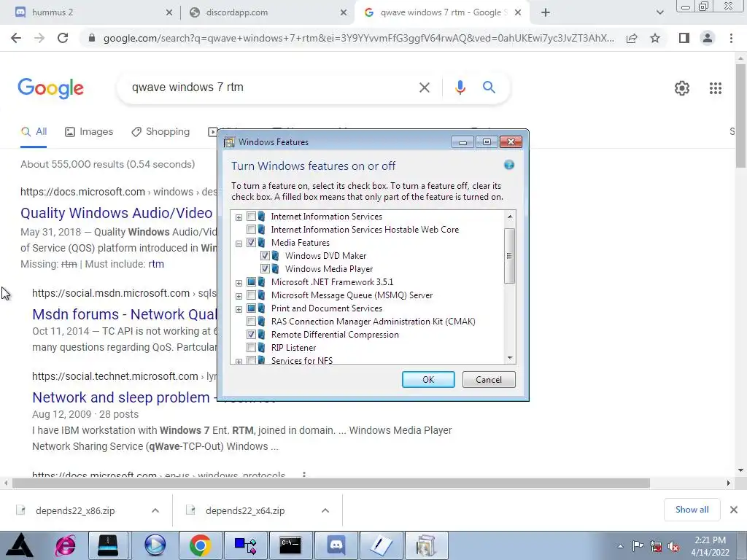This screenshot has height=560, width=747.
Task: Open Msdn forums Network result link
Action: tap(124, 315)
